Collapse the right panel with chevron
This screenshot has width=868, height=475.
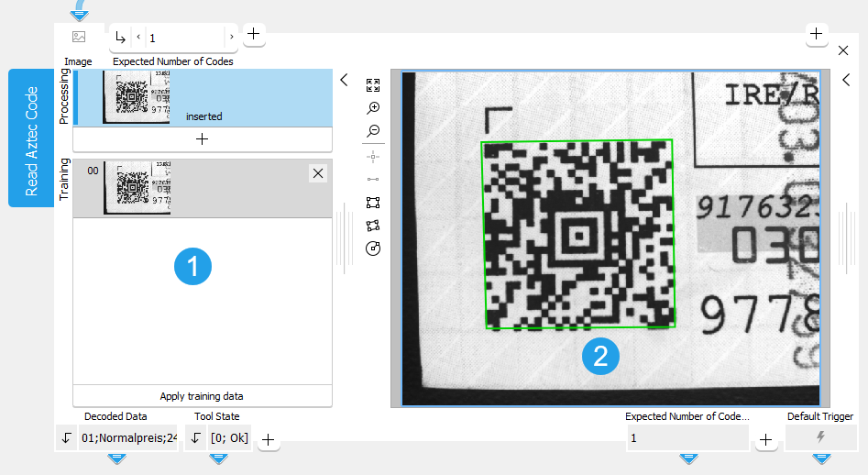[846, 80]
